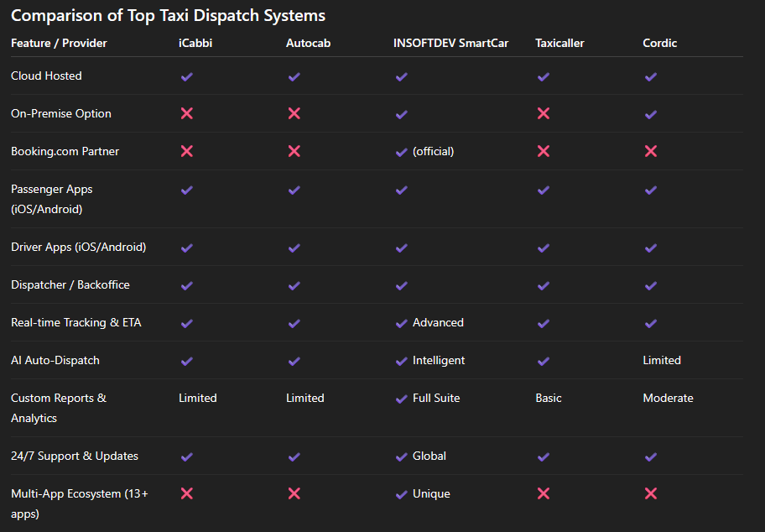Select the INSOFTDEV SmartCar column header
This screenshot has height=532, width=765.
[x=450, y=43]
